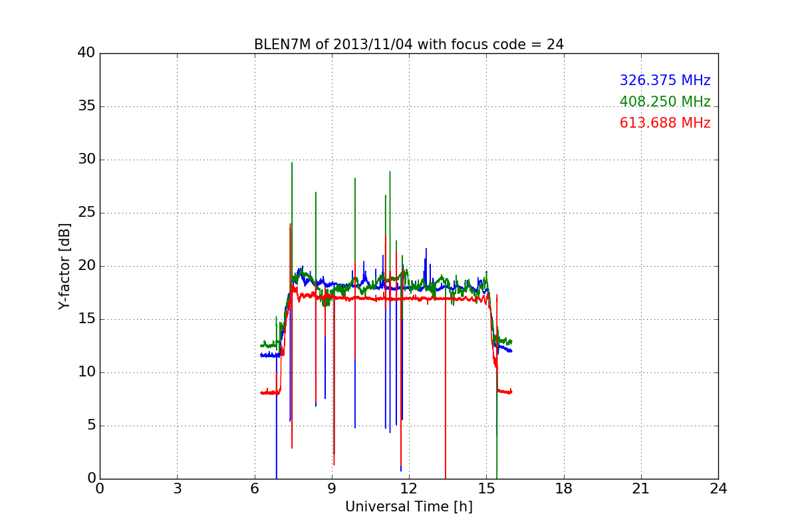The image size is (798, 532).
Task: Select the '613.688 MHz' red legend label
Action: (665, 123)
